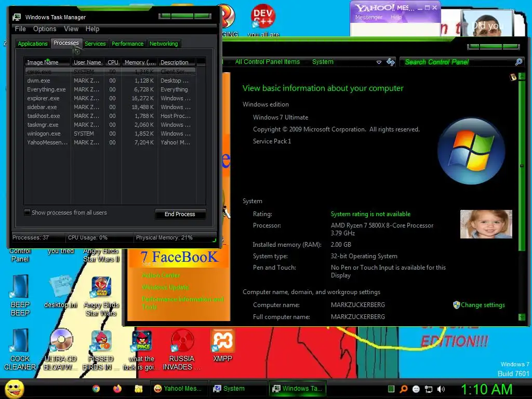Open the File menu in Task Manager
This screenshot has height=399, width=532.
20,29
